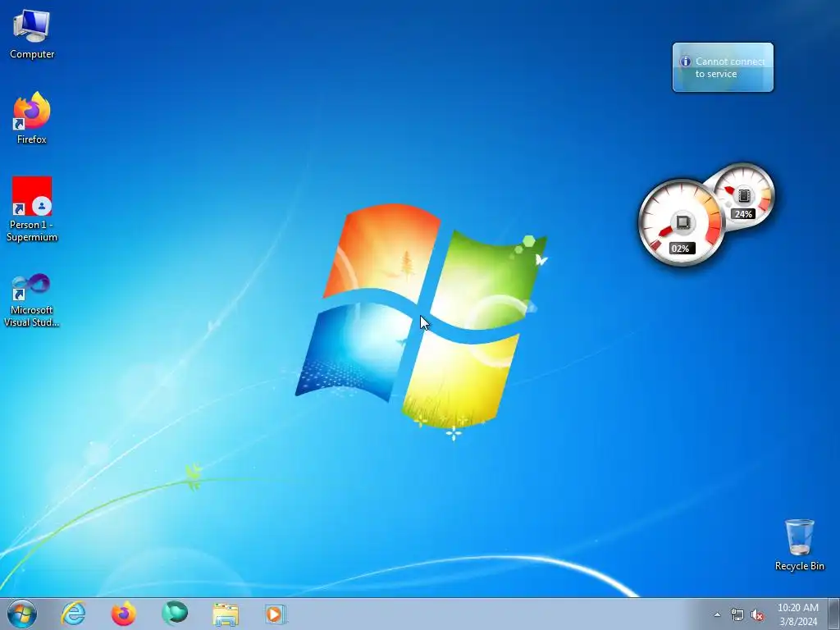The width and height of the screenshot is (840, 630).
Task: Launch Internet Explorer from the taskbar
Action: pos(73,614)
